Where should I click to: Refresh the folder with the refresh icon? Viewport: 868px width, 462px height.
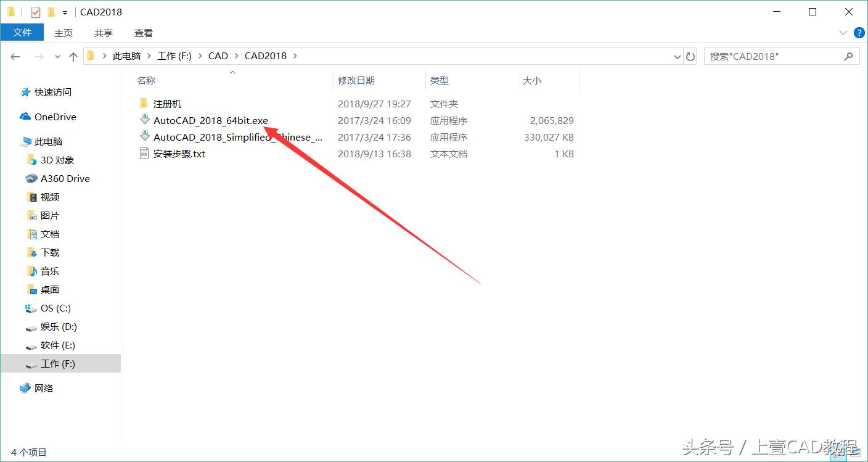coord(690,56)
